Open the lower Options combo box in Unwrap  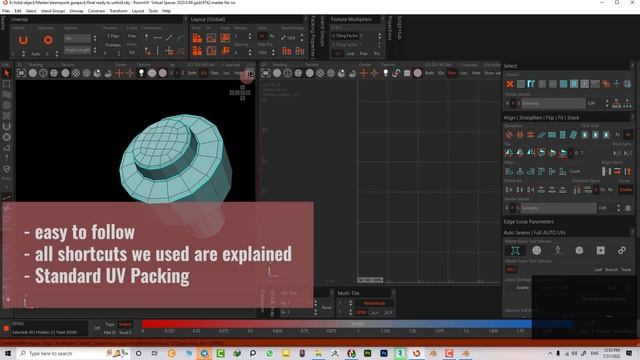point(78,50)
